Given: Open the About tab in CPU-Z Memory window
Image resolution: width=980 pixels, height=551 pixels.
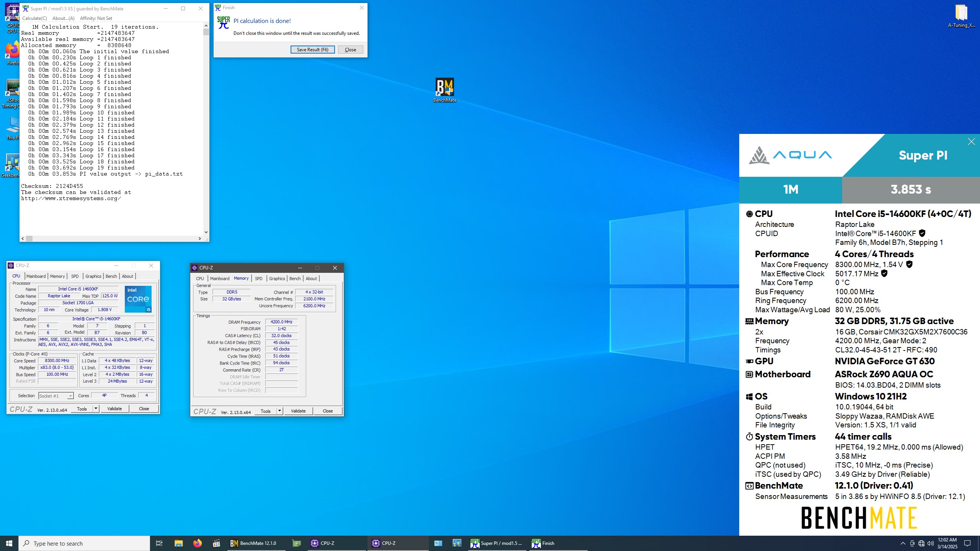Looking at the screenshot, I should pos(311,279).
